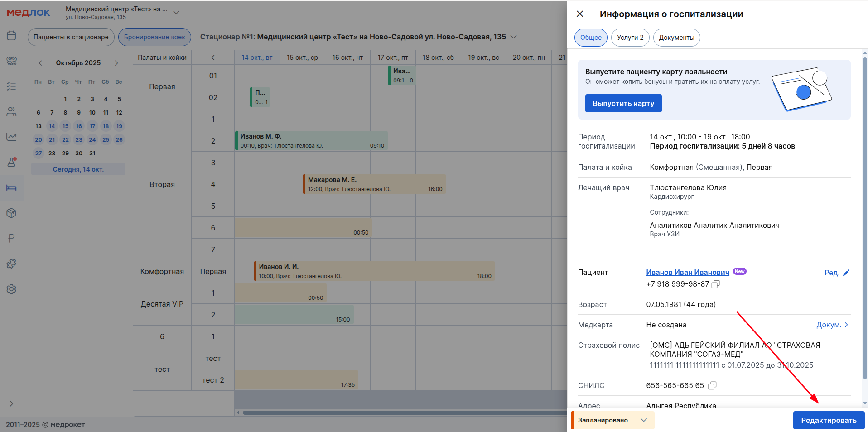The image size is (868, 432).
Task: Click the puzzle integrations icon in the sidebar
Action: (11, 264)
